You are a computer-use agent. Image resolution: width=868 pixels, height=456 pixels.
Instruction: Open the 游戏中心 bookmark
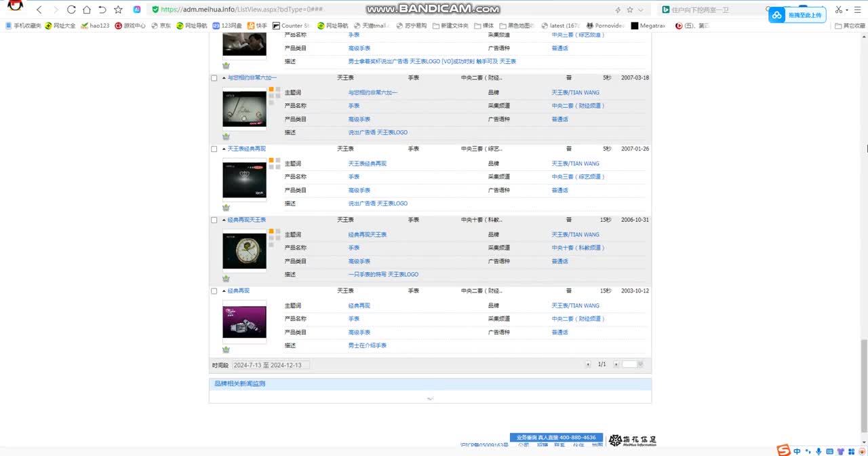pyautogui.click(x=130, y=26)
